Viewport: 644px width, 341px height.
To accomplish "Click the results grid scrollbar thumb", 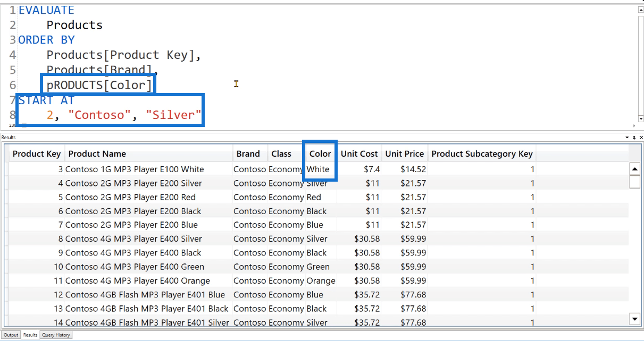I will point(634,182).
